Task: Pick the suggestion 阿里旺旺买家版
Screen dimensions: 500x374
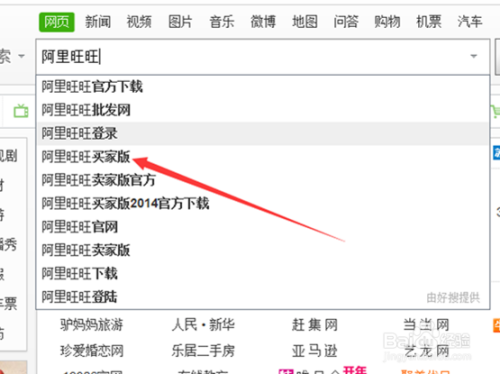Action: [x=263, y=157]
